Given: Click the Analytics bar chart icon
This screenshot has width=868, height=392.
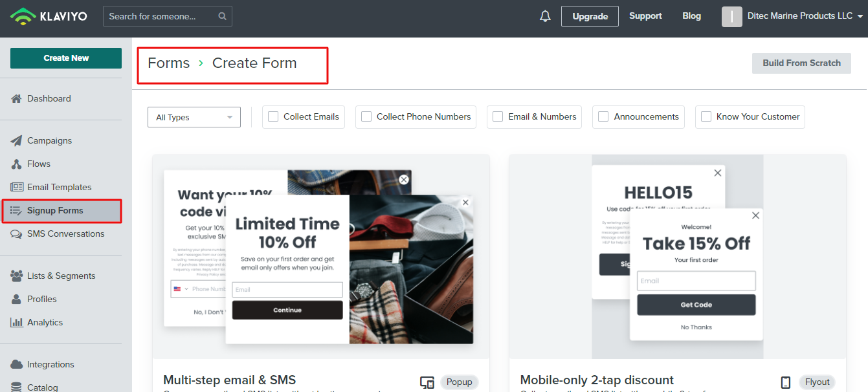Looking at the screenshot, I should (x=17, y=323).
